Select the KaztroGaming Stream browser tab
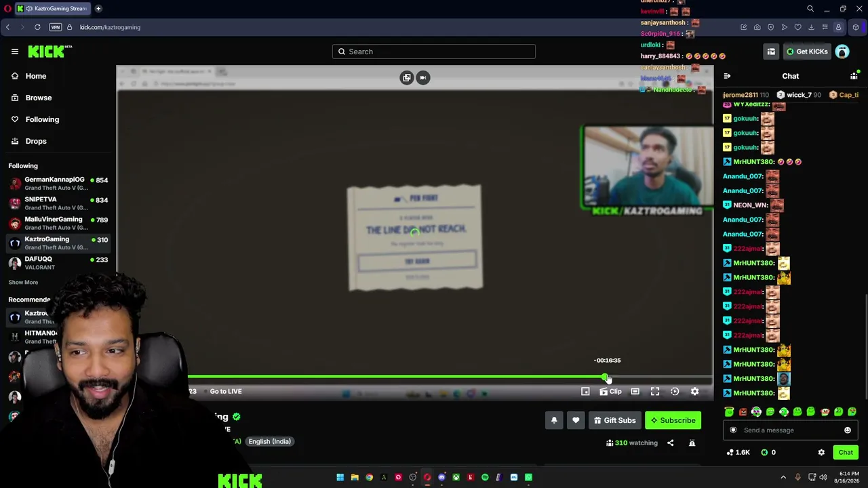 52,9
